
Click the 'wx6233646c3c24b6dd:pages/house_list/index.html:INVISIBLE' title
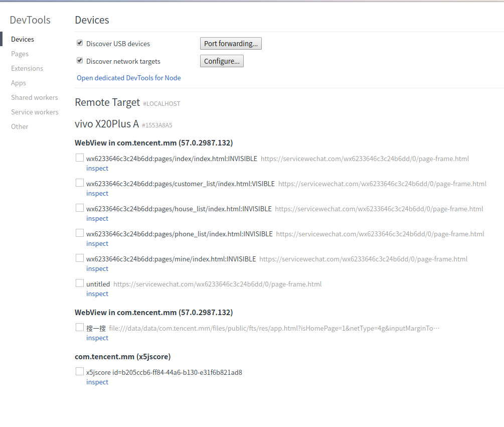click(179, 209)
